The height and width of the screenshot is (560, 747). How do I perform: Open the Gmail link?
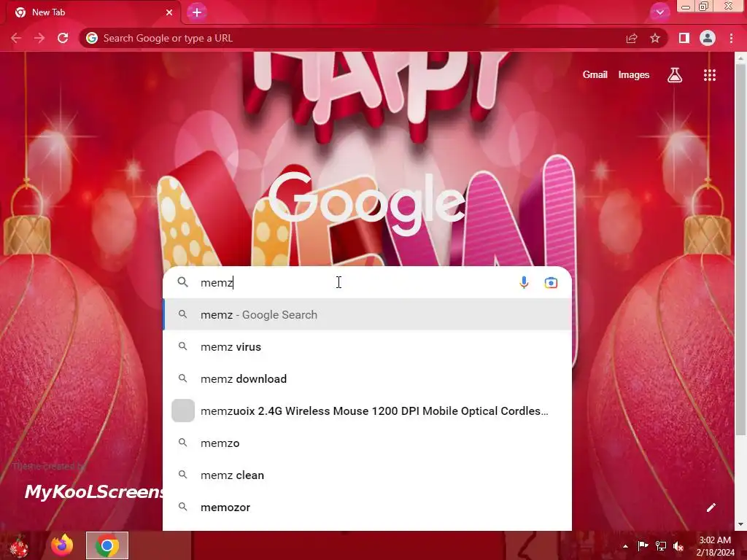tap(595, 75)
